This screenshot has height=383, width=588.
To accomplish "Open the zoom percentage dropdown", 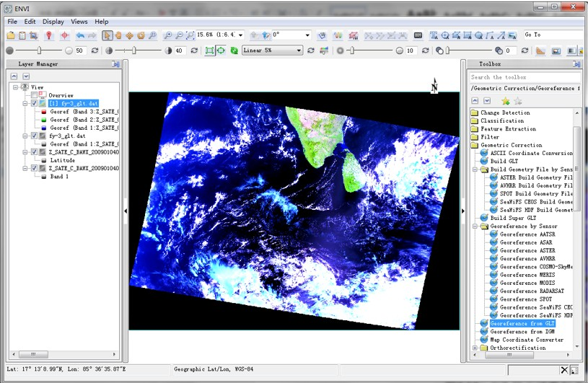I will point(240,35).
